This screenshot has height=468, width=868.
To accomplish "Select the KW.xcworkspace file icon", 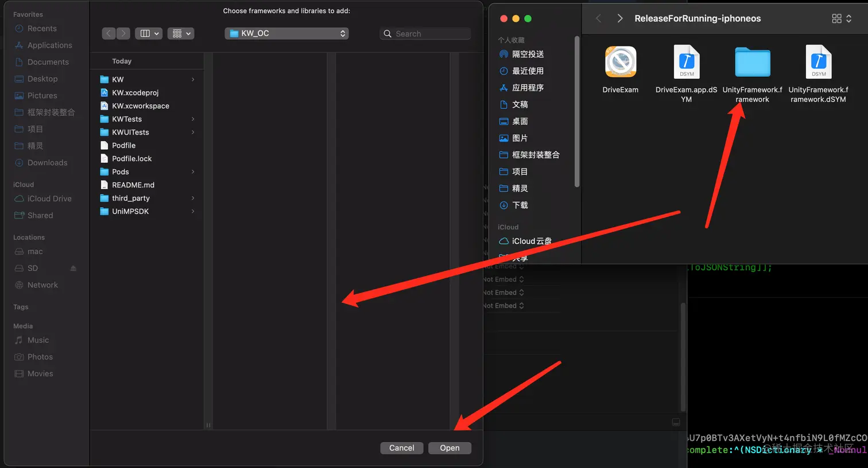I will 104,106.
